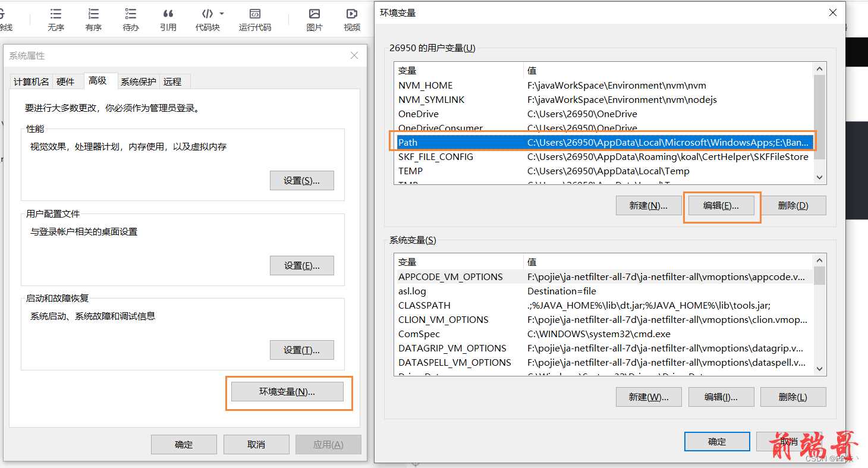The image size is (868, 468).
Task: Select the 高级 tab
Action: point(98,80)
